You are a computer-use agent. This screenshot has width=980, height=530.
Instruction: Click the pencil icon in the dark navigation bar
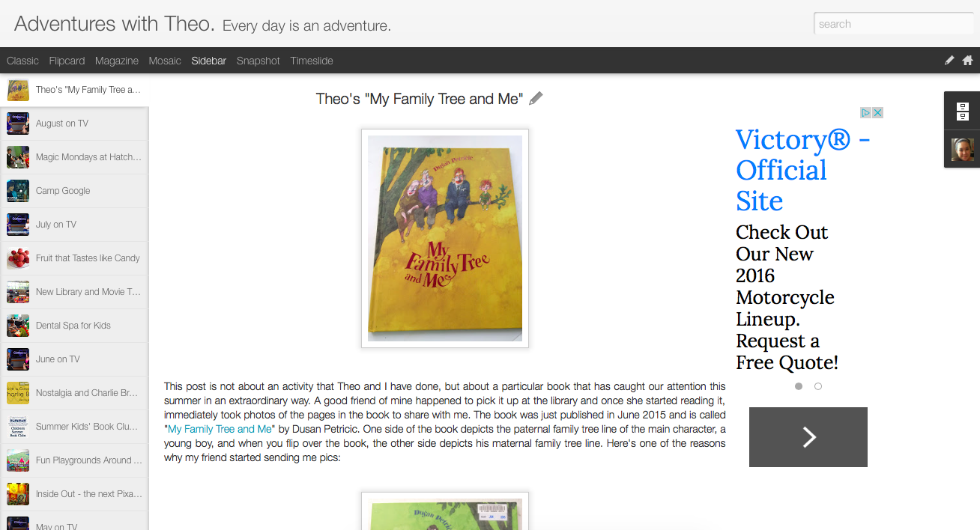tap(949, 61)
